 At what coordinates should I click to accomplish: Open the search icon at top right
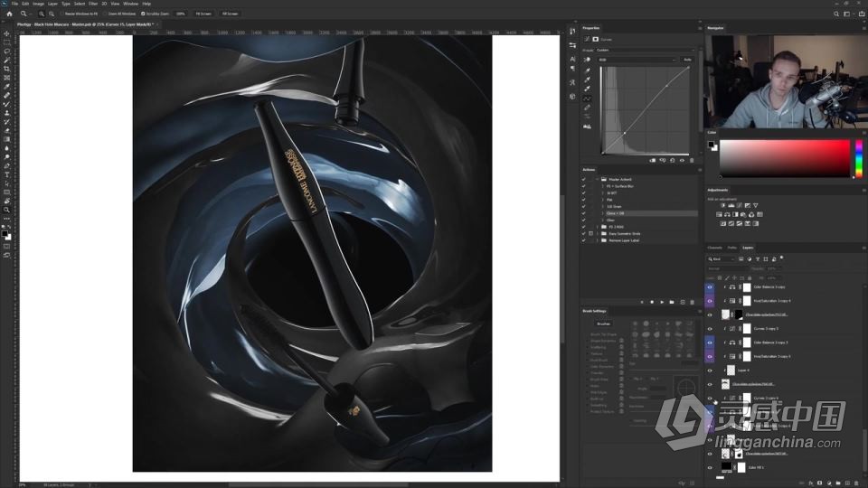pos(835,14)
